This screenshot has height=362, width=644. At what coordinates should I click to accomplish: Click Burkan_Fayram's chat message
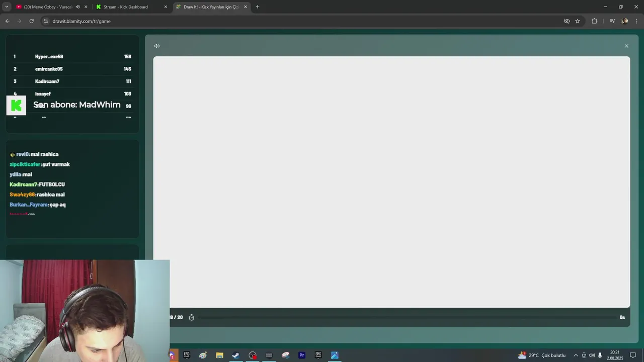click(38, 205)
